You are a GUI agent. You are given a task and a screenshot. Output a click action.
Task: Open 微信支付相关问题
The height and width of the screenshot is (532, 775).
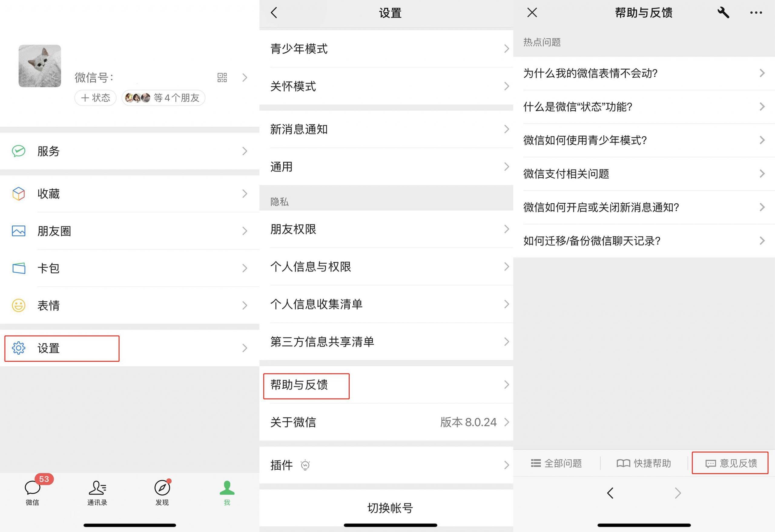tap(644, 174)
